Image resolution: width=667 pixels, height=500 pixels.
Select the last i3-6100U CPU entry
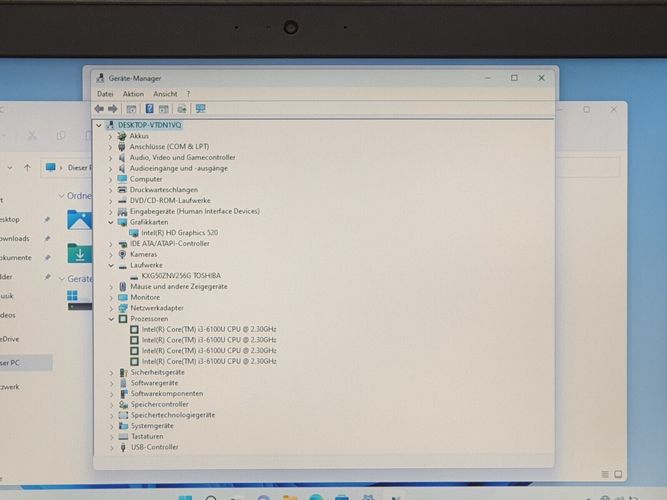[209, 361]
